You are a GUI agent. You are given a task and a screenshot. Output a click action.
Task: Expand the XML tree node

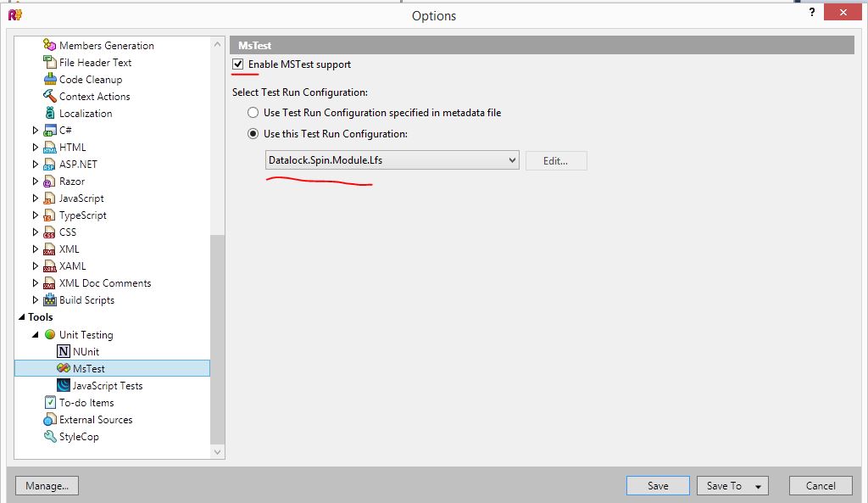click(35, 249)
